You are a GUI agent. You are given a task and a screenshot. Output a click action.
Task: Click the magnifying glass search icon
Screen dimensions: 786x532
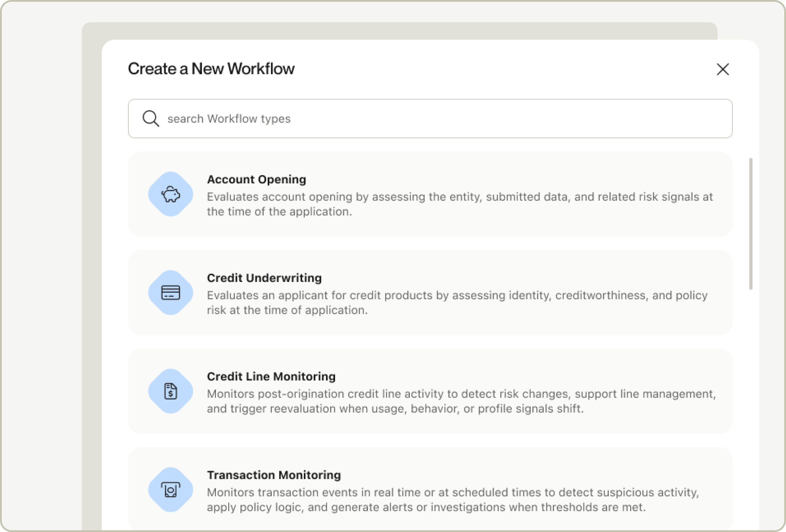click(x=150, y=119)
